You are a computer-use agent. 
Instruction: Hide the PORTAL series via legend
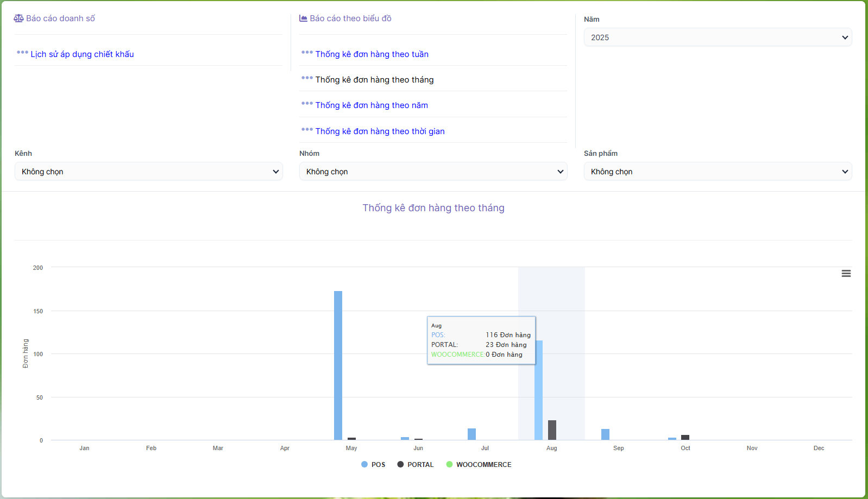416,465
